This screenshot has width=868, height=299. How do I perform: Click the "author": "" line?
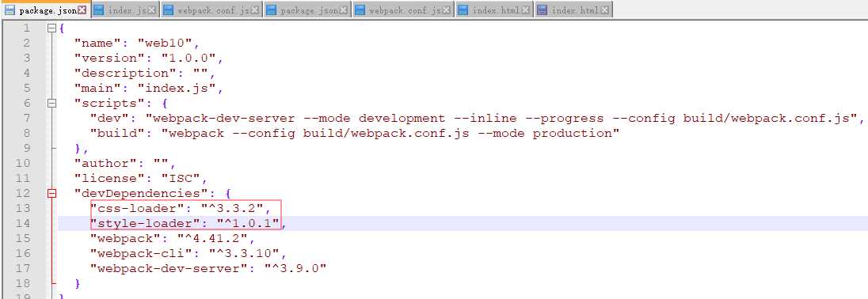pyautogui.click(x=125, y=163)
